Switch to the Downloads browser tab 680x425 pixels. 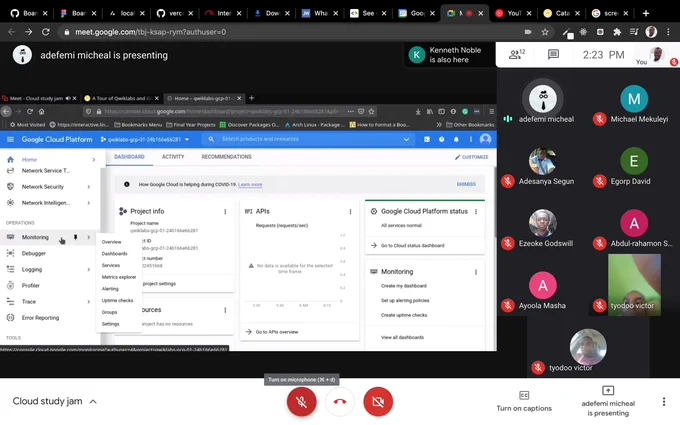[272, 13]
